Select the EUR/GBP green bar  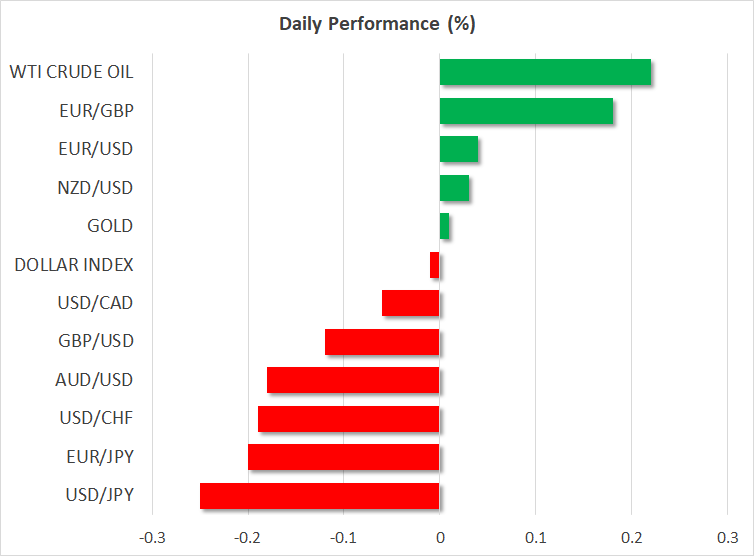point(526,111)
